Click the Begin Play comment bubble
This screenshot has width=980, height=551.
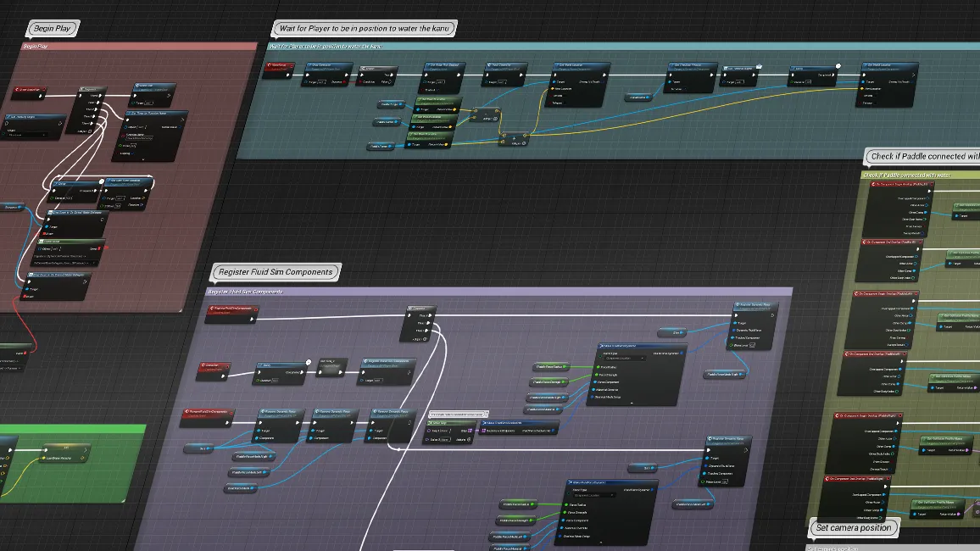click(x=53, y=29)
